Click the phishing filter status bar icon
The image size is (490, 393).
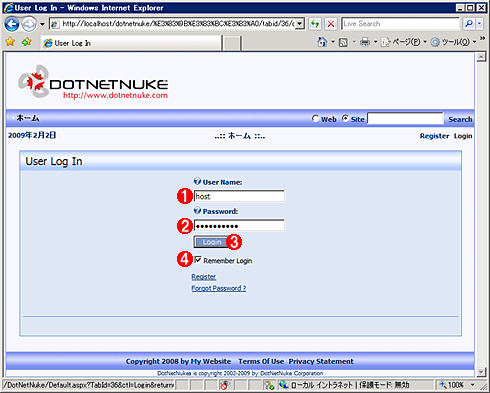(269, 385)
